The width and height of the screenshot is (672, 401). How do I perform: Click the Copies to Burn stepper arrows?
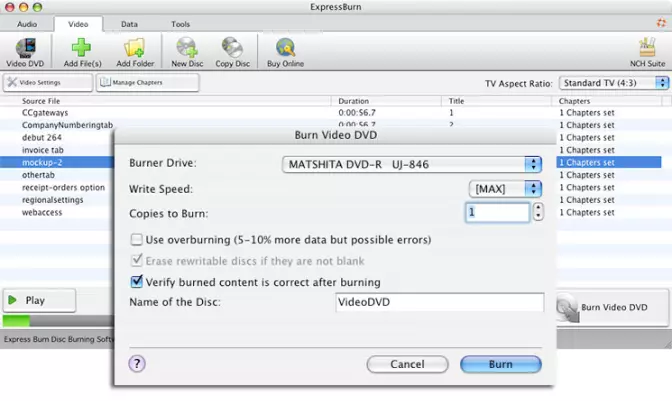tap(538, 212)
